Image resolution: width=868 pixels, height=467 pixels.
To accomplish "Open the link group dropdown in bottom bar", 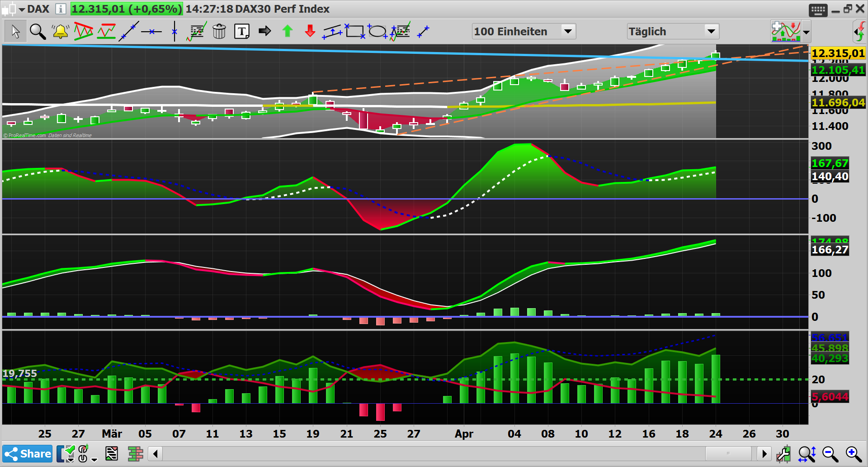I will (87, 453).
